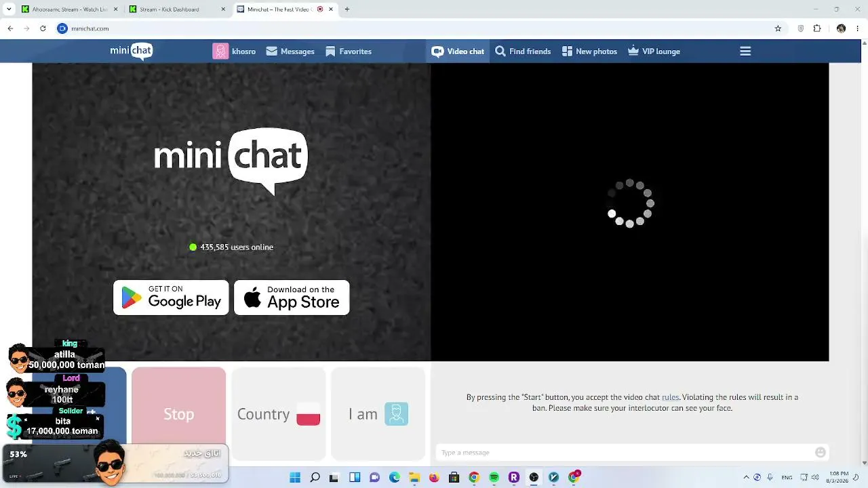Open the browser extensions puzzle icon
868x488 pixels.
[x=817, y=28]
